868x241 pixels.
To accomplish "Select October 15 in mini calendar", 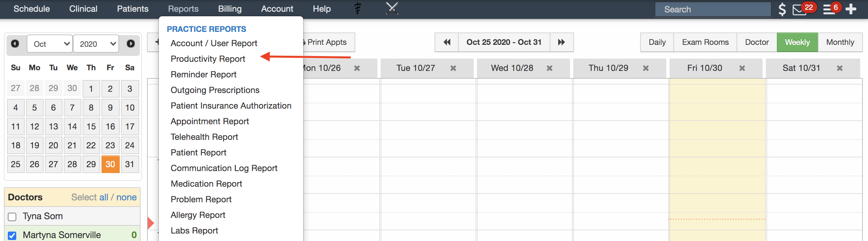I will 91,127.
